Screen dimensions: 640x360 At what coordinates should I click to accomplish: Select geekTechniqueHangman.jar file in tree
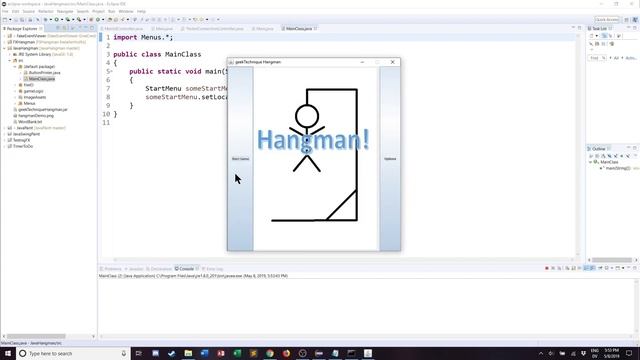tap(42, 109)
